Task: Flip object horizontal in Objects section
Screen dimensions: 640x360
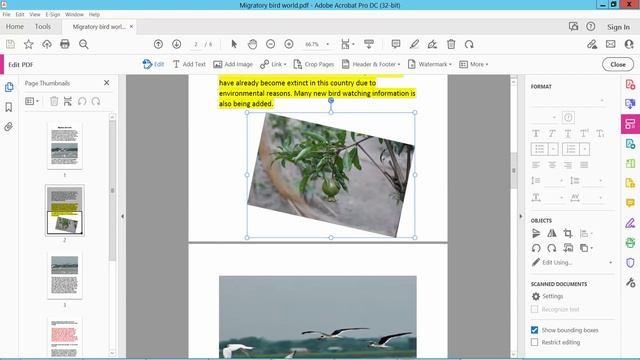Action: (x=552, y=233)
